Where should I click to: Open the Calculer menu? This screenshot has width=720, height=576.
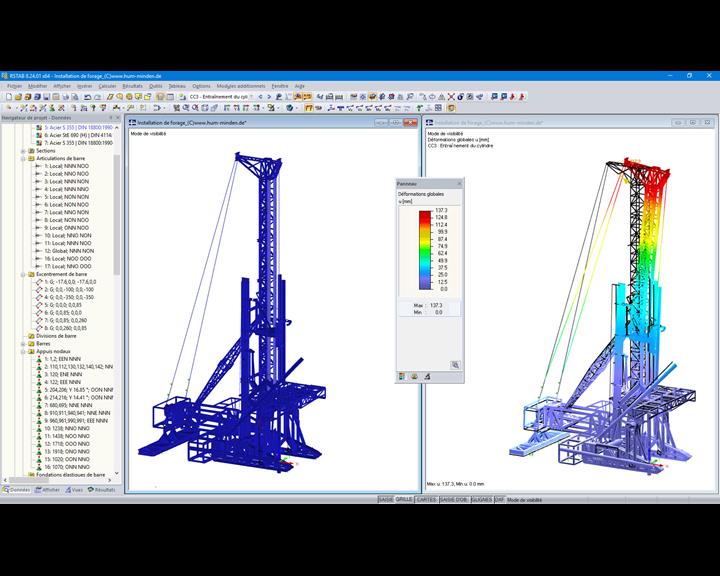(107, 86)
